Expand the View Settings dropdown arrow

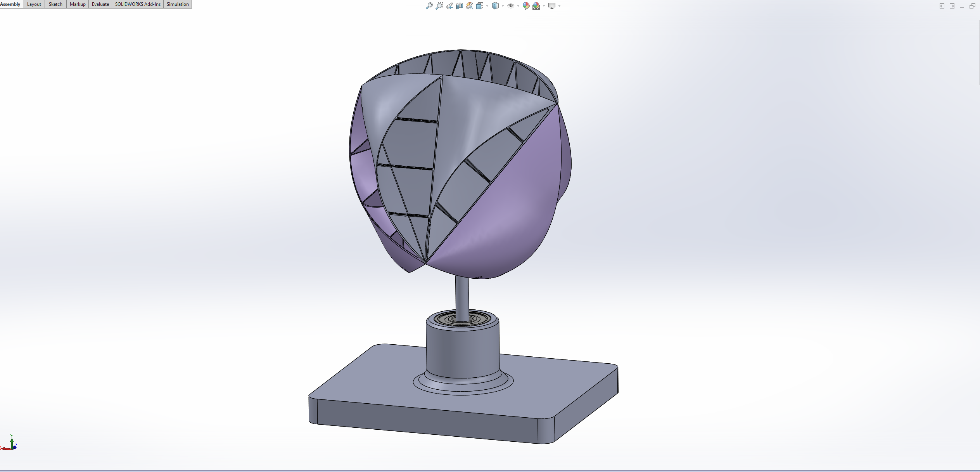(x=559, y=6)
